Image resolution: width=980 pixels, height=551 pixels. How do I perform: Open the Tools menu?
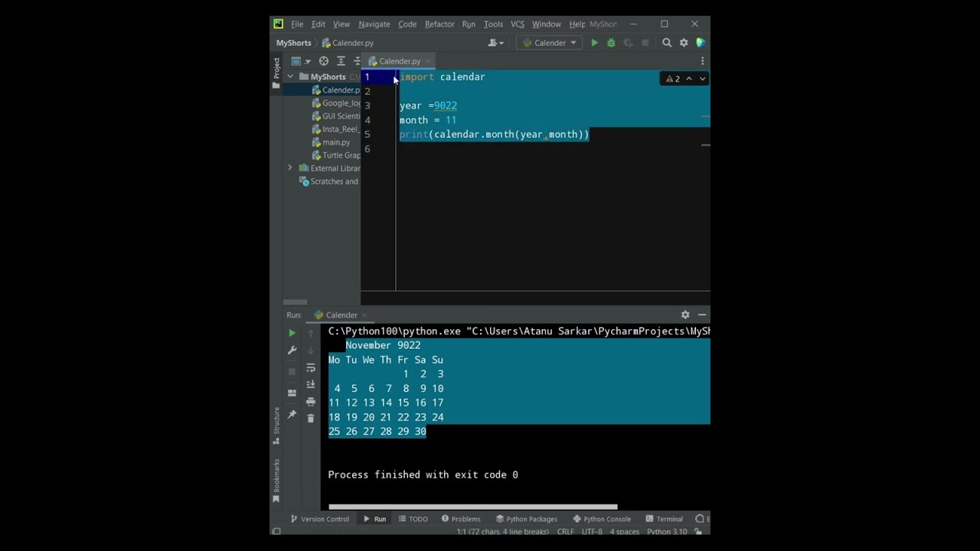pos(494,24)
